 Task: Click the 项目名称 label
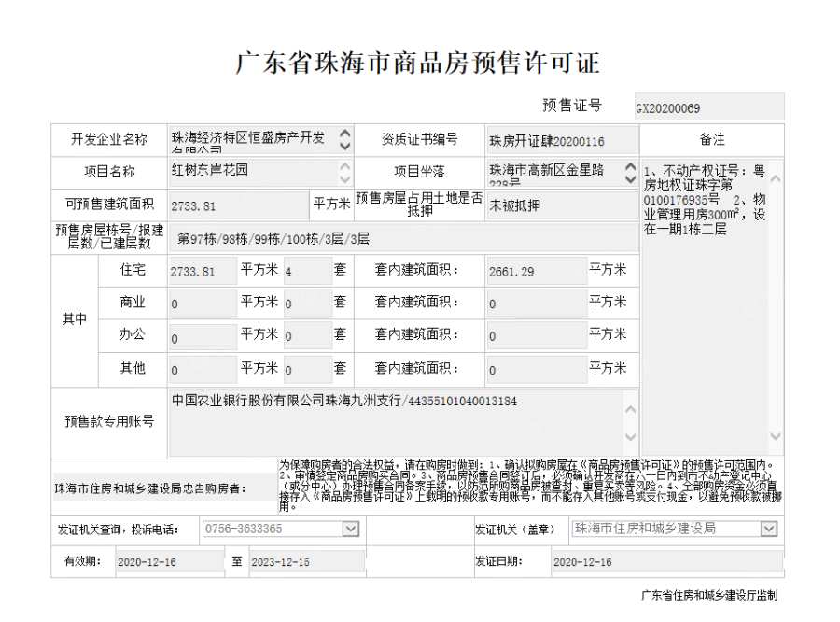pos(109,172)
